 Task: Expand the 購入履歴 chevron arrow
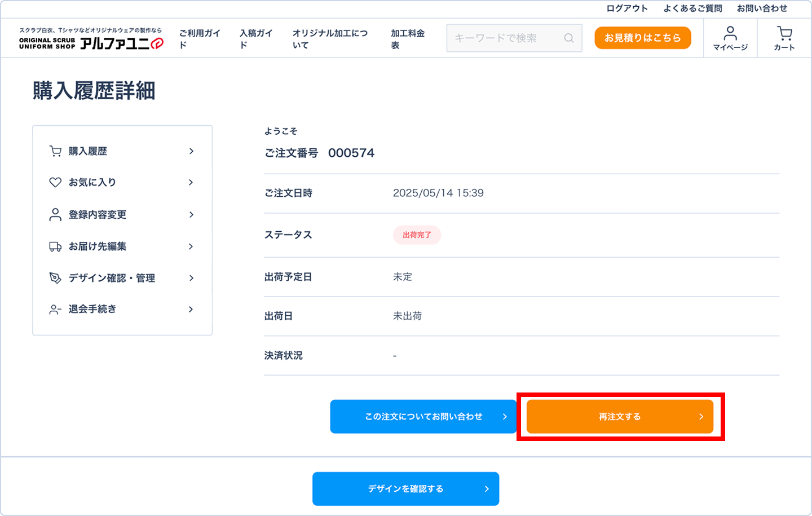tap(191, 151)
